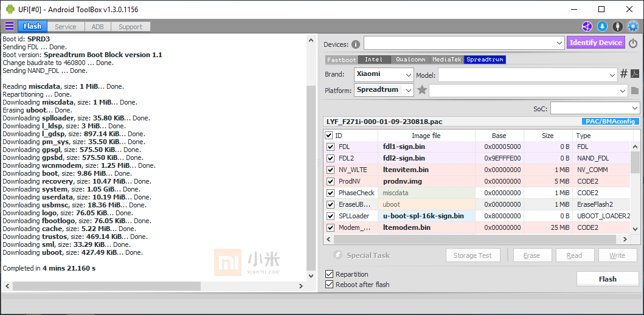Click the Erase button
This screenshot has width=644, height=315.
pos(531,255)
